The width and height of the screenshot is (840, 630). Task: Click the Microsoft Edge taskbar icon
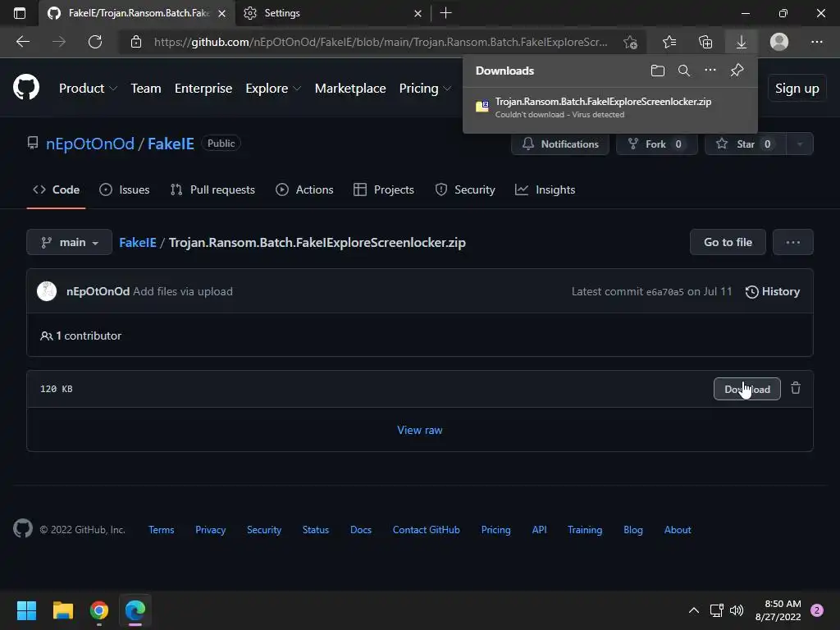point(135,610)
